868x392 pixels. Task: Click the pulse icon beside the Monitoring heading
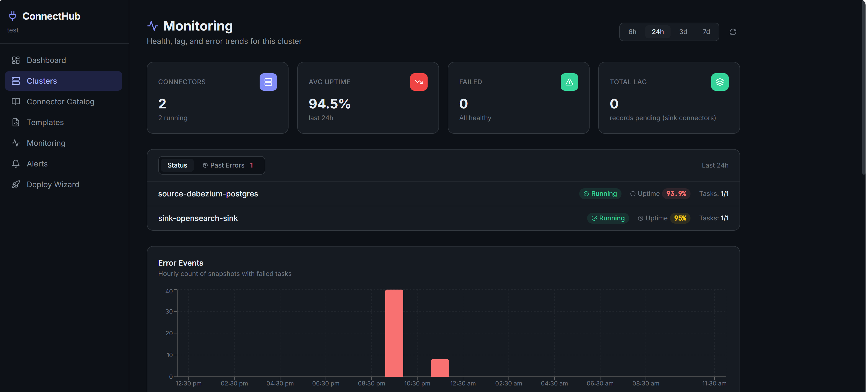(153, 26)
